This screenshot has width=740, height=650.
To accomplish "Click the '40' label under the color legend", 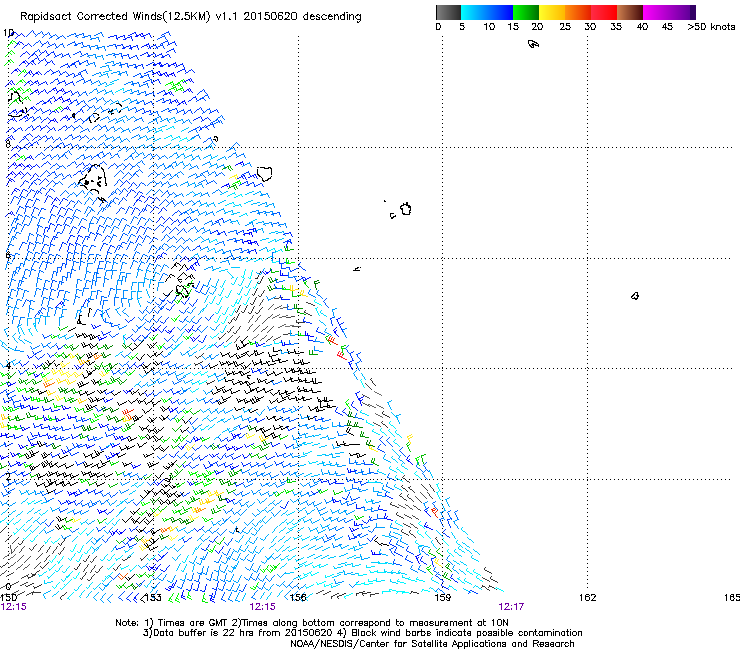I will click(x=642, y=27).
